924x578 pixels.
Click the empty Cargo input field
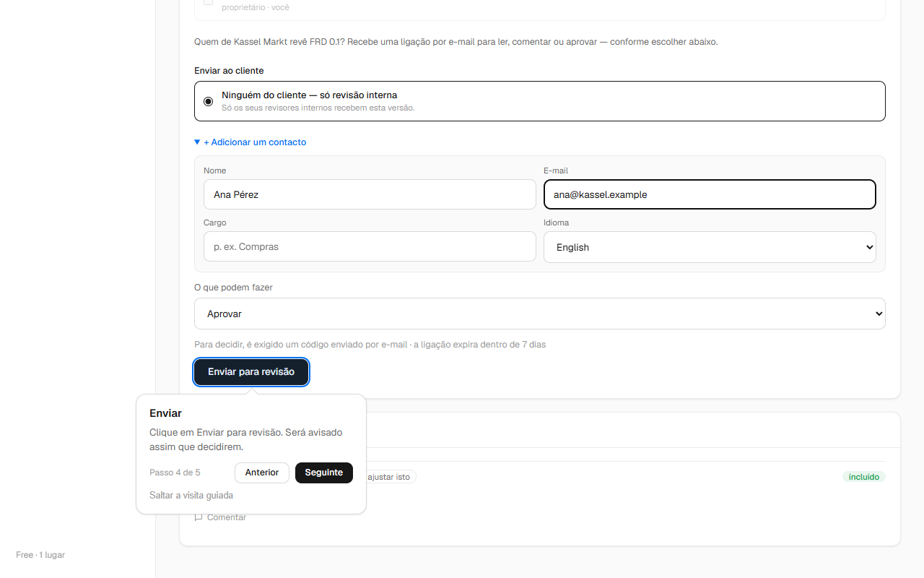[x=370, y=246]
